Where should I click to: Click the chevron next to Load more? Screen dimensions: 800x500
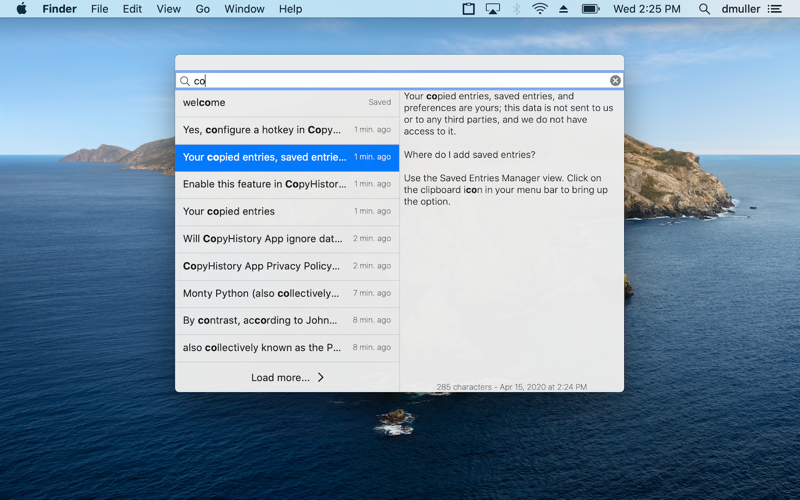(x=321, y=378)
